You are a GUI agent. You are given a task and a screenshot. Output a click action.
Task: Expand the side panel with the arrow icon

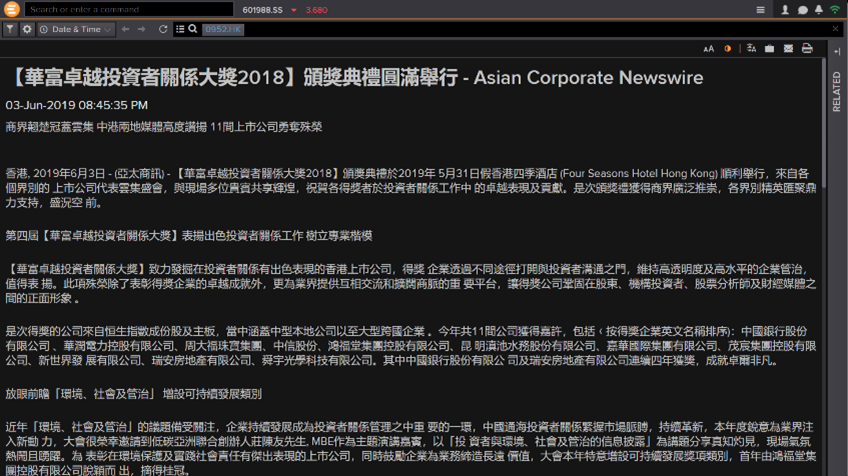tap(837, 52)
